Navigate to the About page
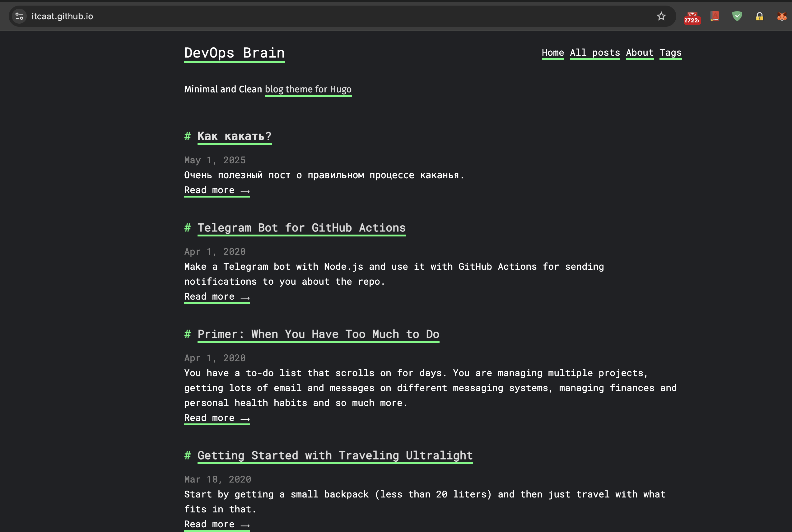This screenshot has width=792, height=532. (x=639, y=53)
